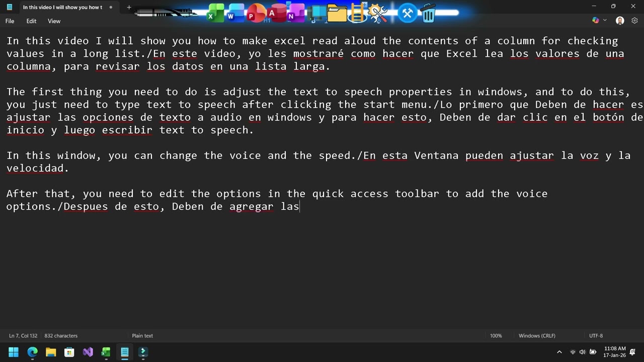Open Microsoft Store from taskbar
The image size is (644, 362).
pyautogui.click(x=69, y=352)
